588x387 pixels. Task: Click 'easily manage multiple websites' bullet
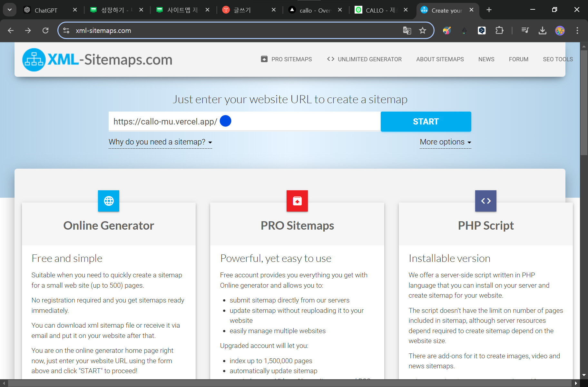278,331
